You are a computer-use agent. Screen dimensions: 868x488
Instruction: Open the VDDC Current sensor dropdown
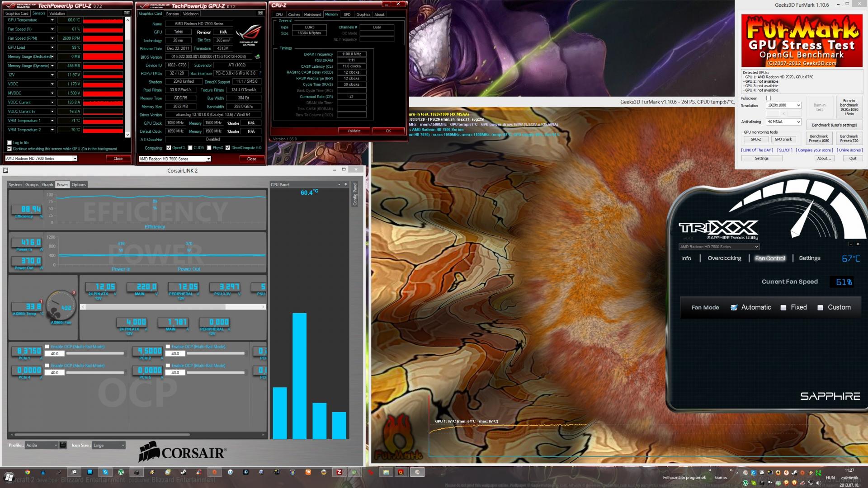(52, 102)
